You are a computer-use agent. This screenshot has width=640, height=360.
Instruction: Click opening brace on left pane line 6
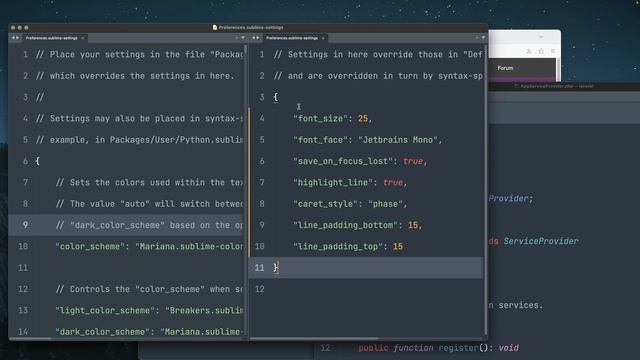[x=38, y=161]
